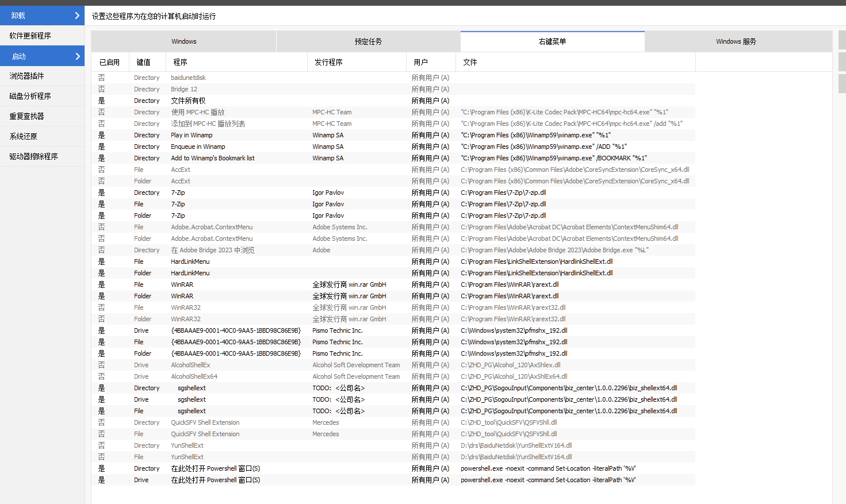The image size is (846, 504).
Task: Click the 文件 column header
Action: (470, 62)
